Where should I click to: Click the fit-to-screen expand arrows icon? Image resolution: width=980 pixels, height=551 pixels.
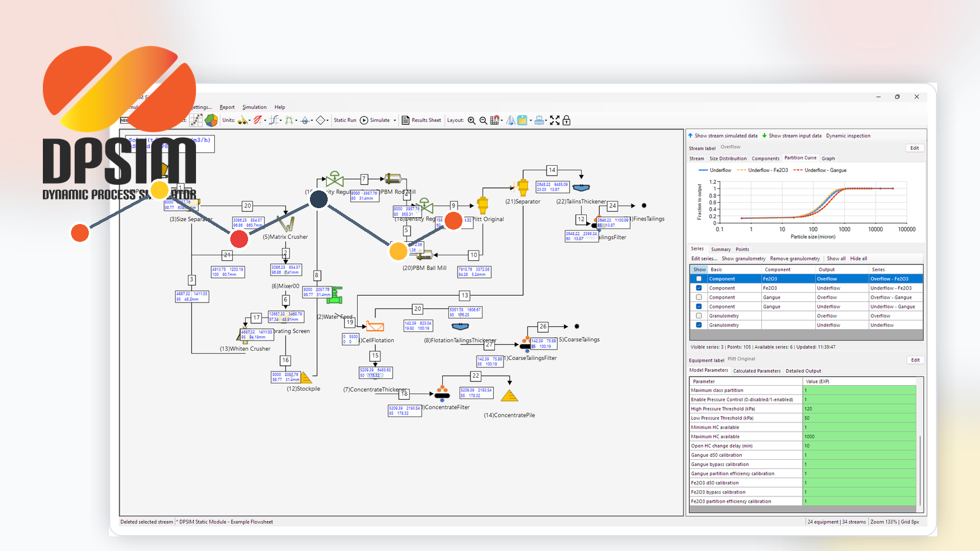pos(555,120)
